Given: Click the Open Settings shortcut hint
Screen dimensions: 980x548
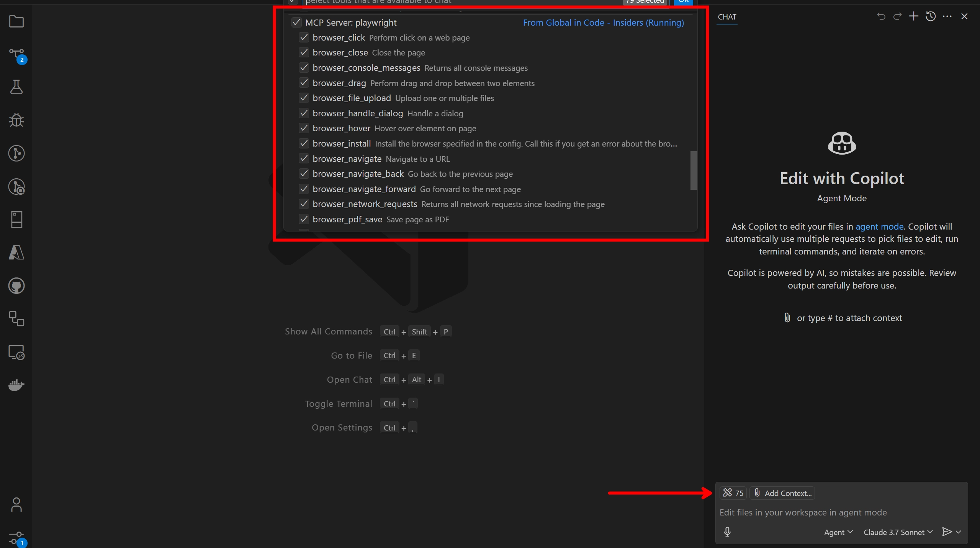Looking at the screenshot, I should 364,427.
